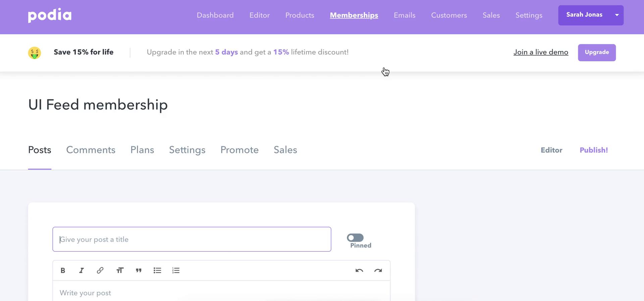Focus the post title input field

tap(192, 239)
